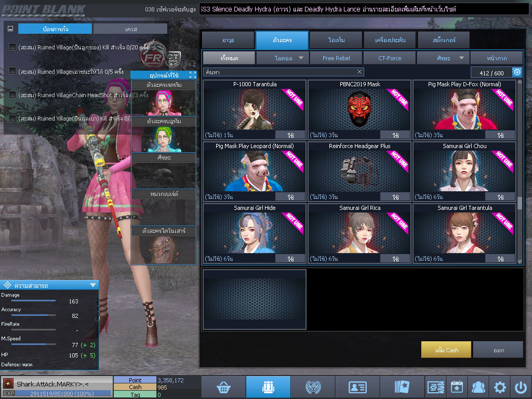Tick checkbox for Ruined Village(ปืนกลเบา) Kill mission
The image size is (532, 399).
click(12, 118)
